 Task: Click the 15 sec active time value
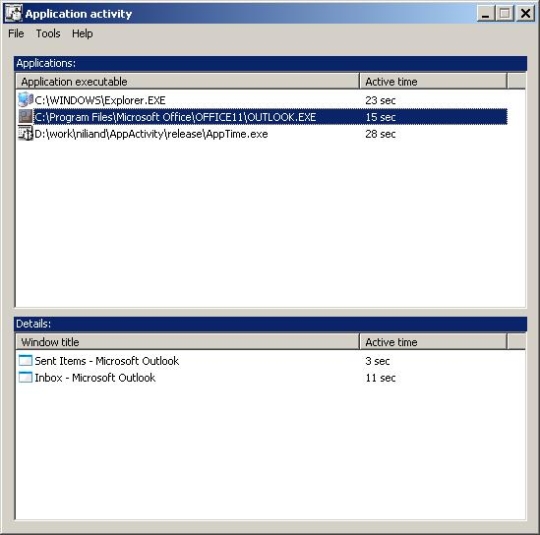point(380,117)
